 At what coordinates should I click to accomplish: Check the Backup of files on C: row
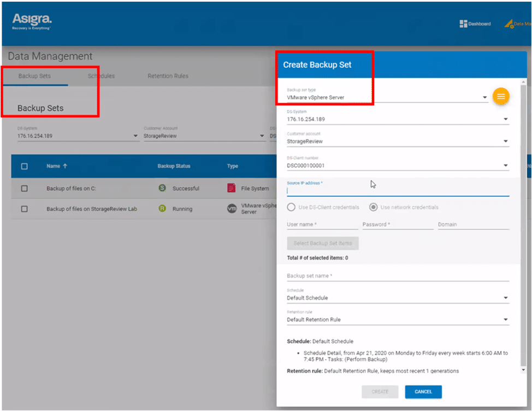(25, 189)
